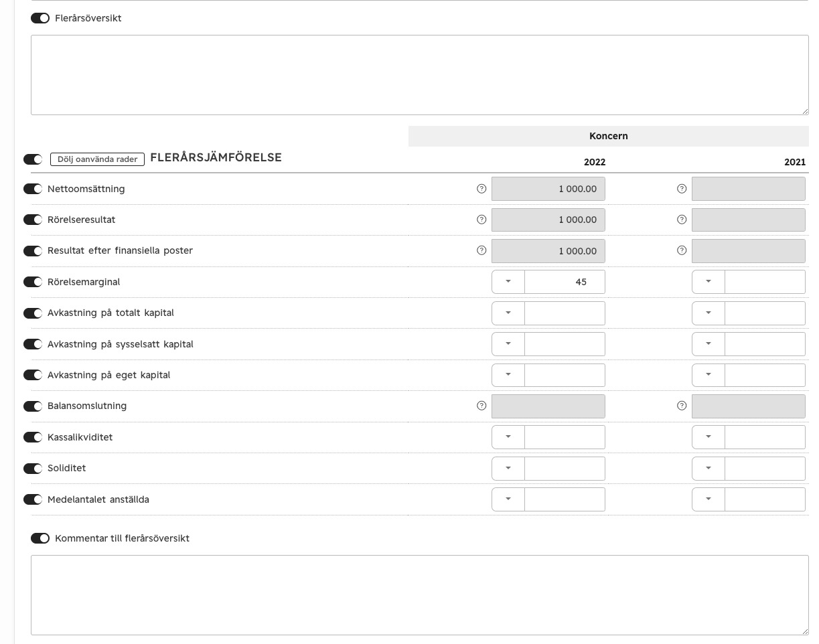Open Soliditet 2022 dropdown

coord(508,468)
